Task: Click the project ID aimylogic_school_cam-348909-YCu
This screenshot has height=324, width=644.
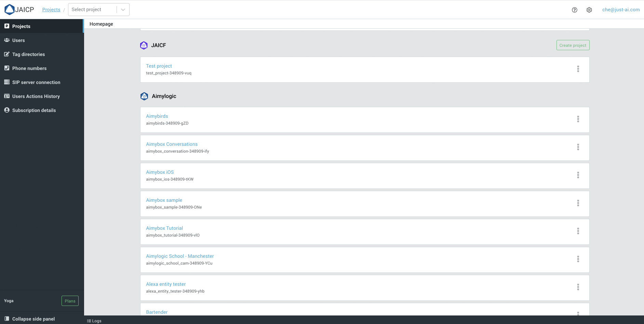Action: pyautogui.click(x=179, y=263)
